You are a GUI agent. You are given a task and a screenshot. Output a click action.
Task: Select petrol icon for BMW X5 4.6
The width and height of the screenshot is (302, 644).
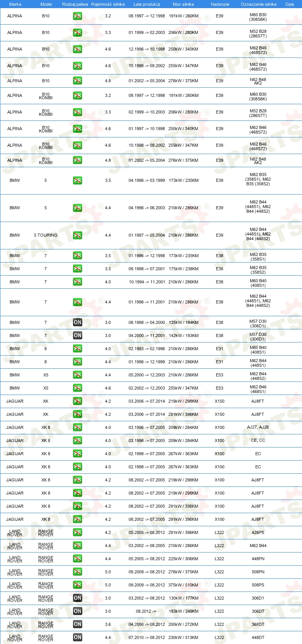click(78, 388)
